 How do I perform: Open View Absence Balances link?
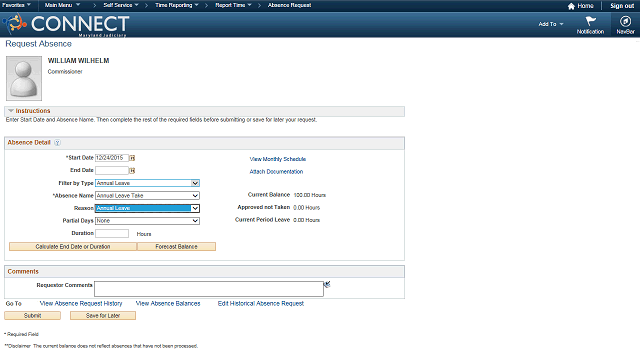tap(168, 304)
